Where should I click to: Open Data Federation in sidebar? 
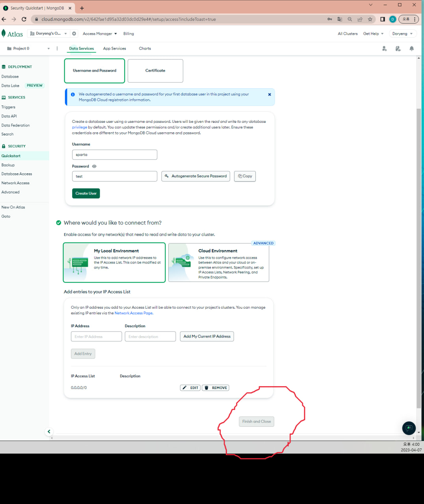click(16, 125)
